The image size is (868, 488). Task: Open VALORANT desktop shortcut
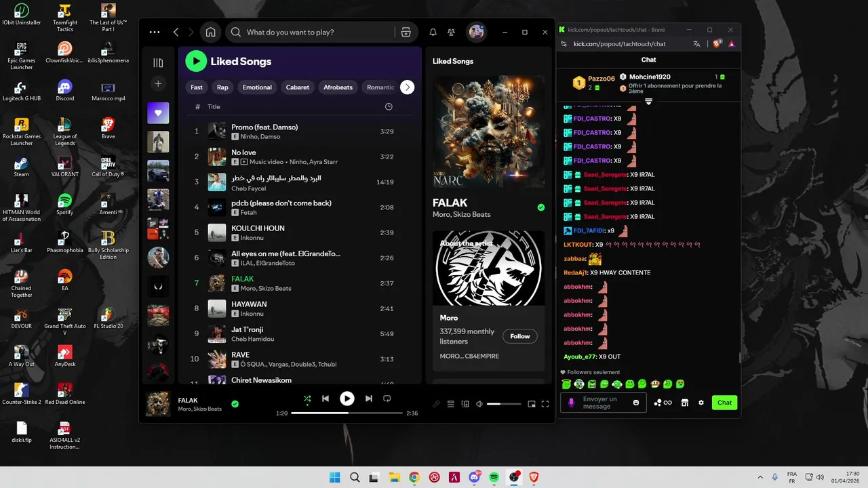coord(65,166)
